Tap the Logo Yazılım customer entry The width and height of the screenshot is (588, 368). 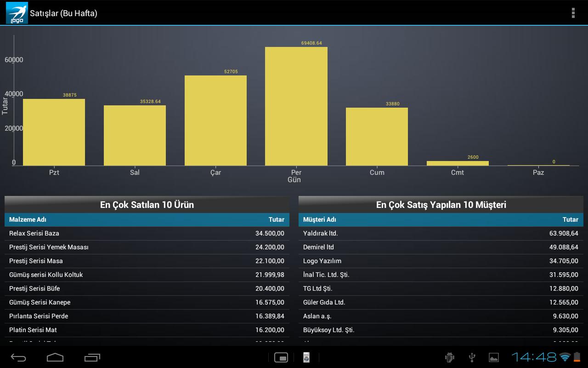click(x=441, y=261)
